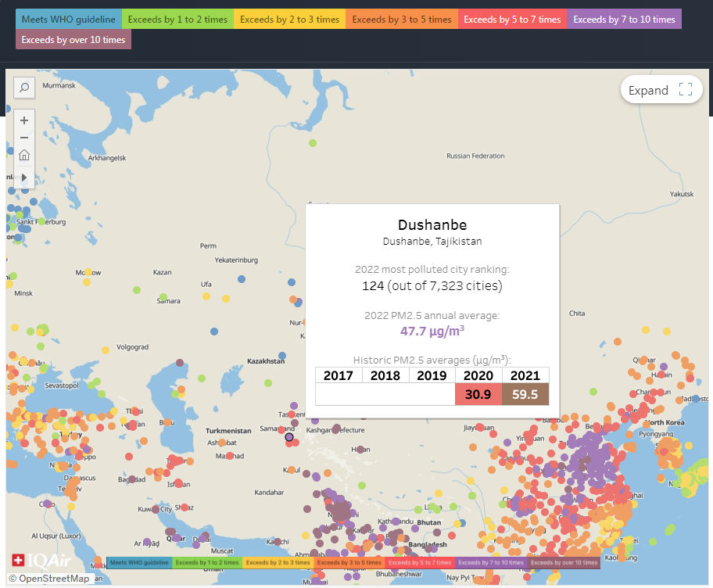This screenshot has width=713, height=588.
Task: Click the selected Dushanbe map marker
Action: click(x=289, y=437)
